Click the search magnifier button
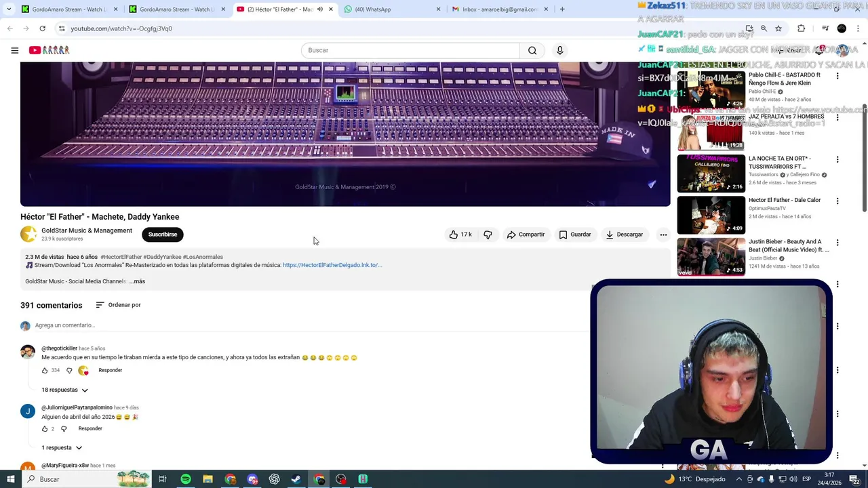 [532, 50]
